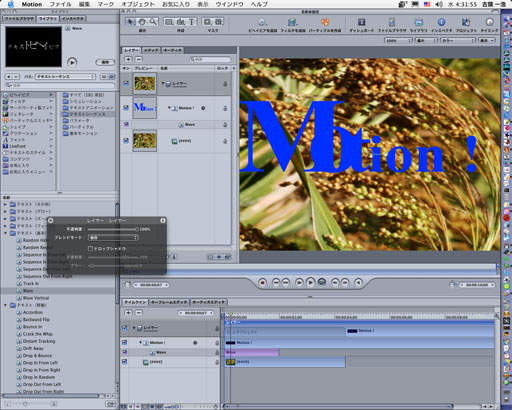Click the ビヘイビア category in Library

coord(28,95)
